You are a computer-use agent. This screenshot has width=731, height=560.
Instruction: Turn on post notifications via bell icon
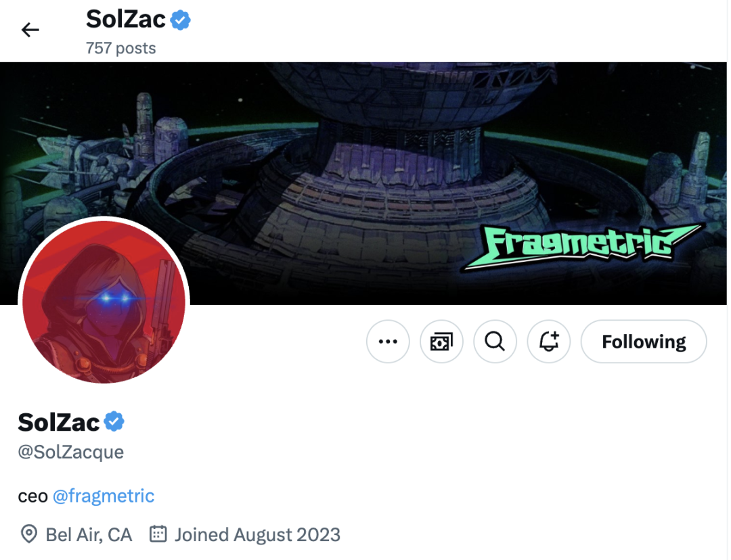pyautogui.click(x=549, y=342)
